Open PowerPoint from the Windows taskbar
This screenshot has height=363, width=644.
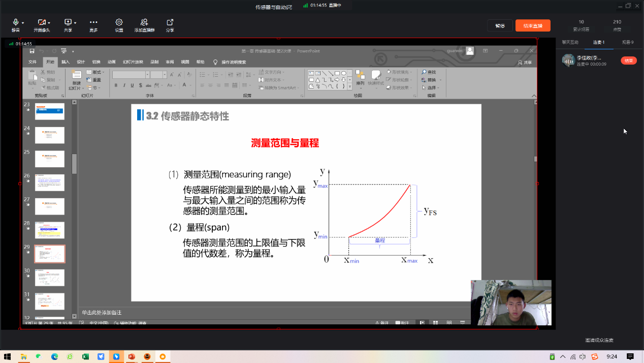click(131, 356)
